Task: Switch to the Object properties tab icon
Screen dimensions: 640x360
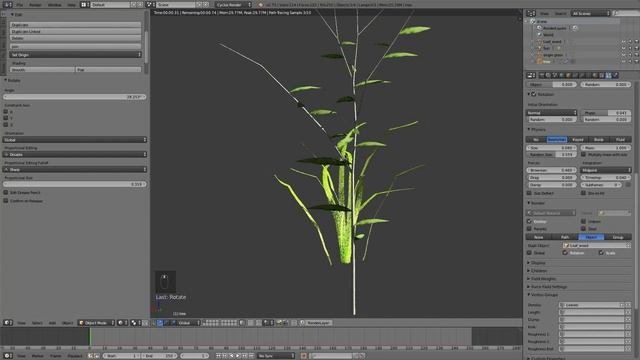Action: pos(568,75)
